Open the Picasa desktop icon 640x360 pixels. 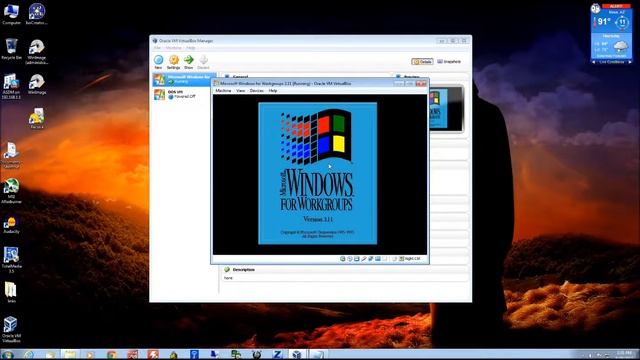click(x=37, y=119)
